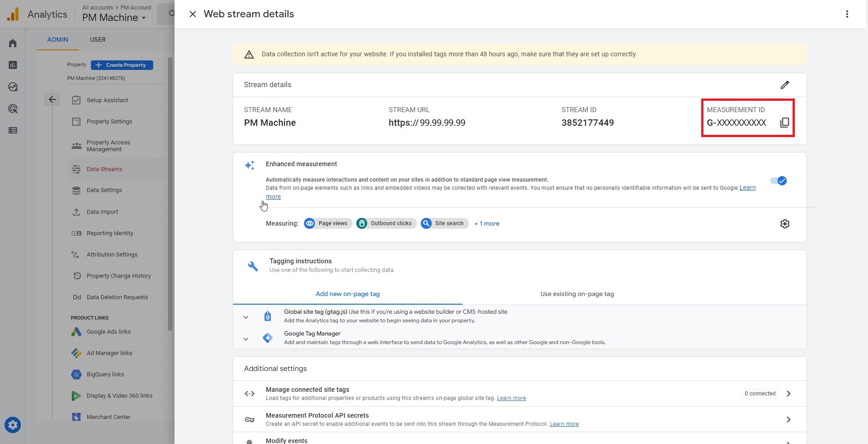The width and height of the screenshot is (868, 444).
Task: Click the Google Tag Manager diamond icon
Action: click(x=268, y=338)
